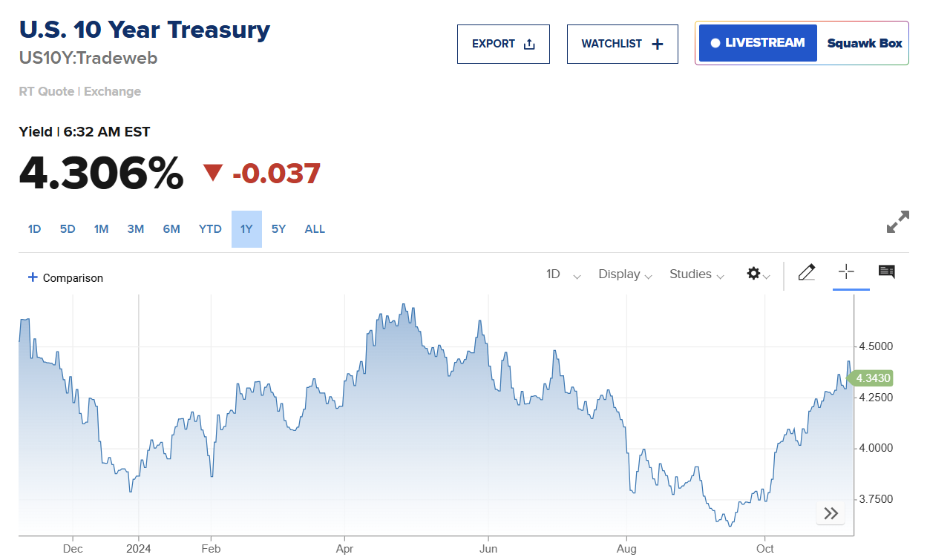Show the ALL time range
The image size is (927, 560).
click(x=315, y=229)
